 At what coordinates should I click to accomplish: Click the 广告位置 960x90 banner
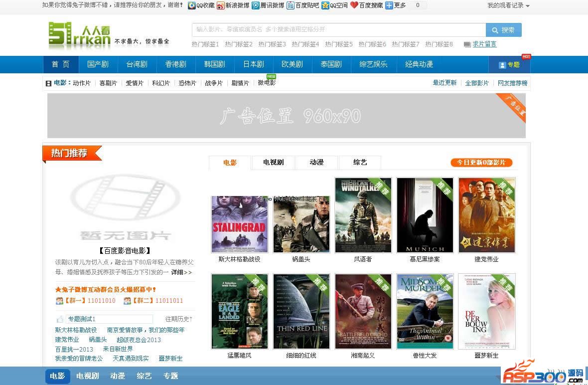(287, 116)
